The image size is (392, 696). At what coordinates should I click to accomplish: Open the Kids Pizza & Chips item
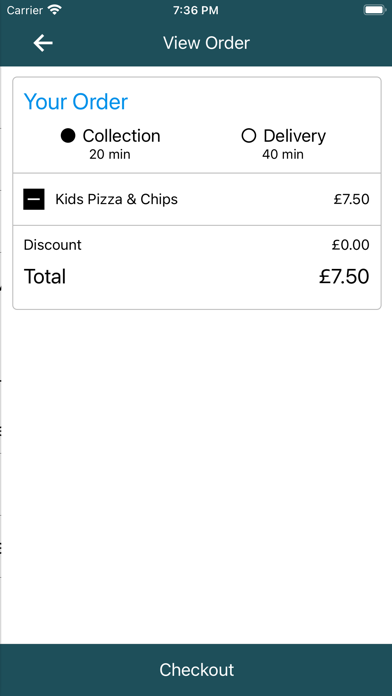point(116,199)
